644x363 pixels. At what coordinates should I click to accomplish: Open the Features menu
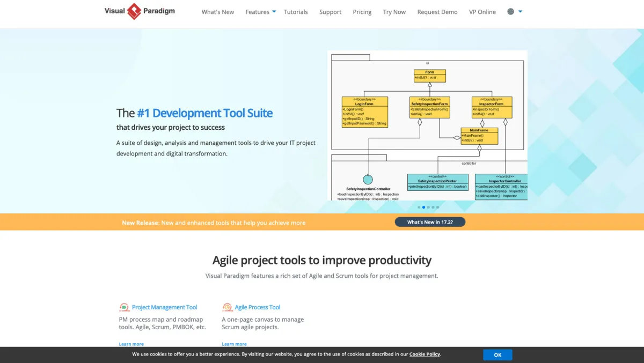pyautogui.click(x=258, y=12)
